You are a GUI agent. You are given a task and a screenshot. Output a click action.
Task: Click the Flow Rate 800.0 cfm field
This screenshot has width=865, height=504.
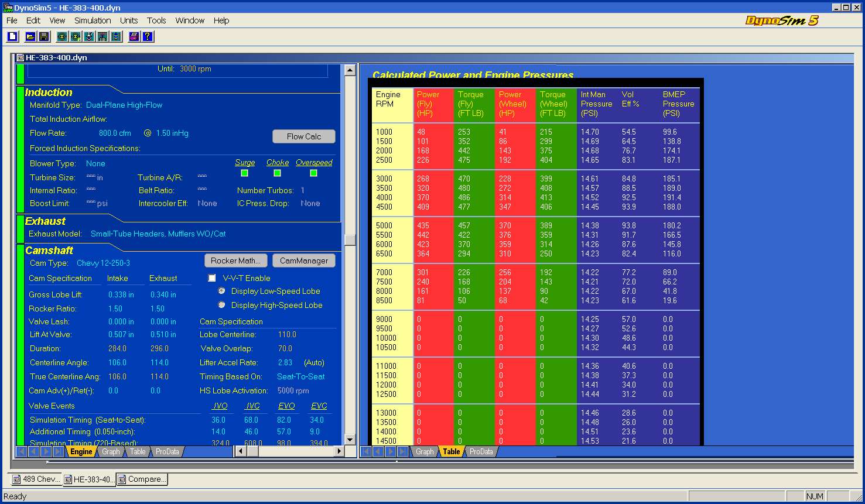point(115,133)
